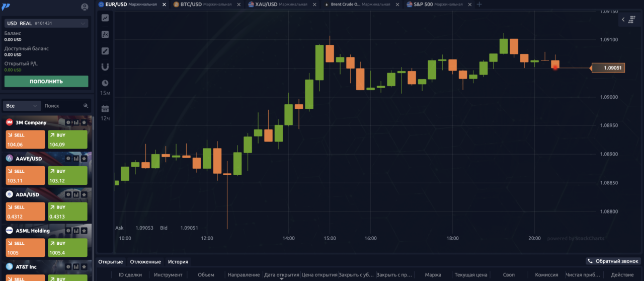Open the 12ч calendar period selector

pyautogui.click(x=105, y=113)
